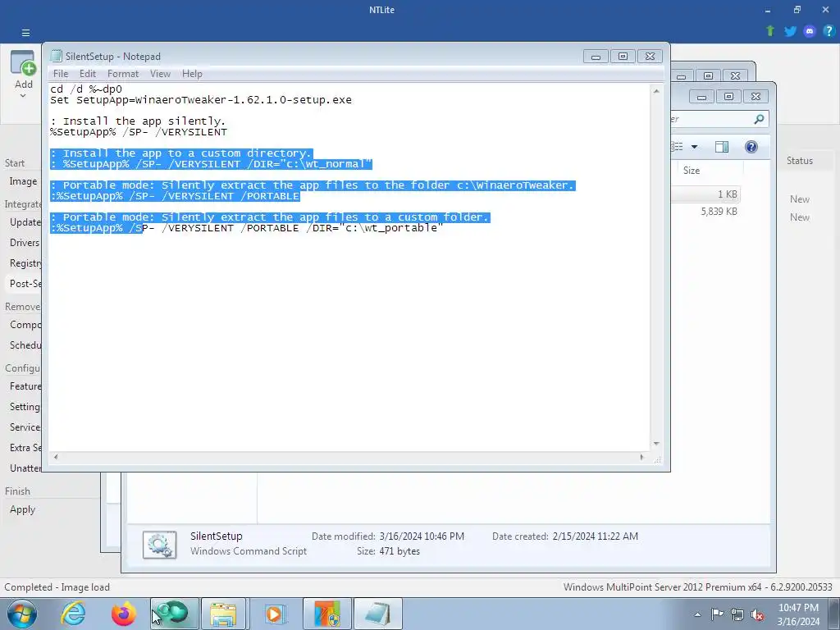Open the taskbar clock showing 10:47 PM
Viewport: 840px width, 630px height.
pos(798,614)
